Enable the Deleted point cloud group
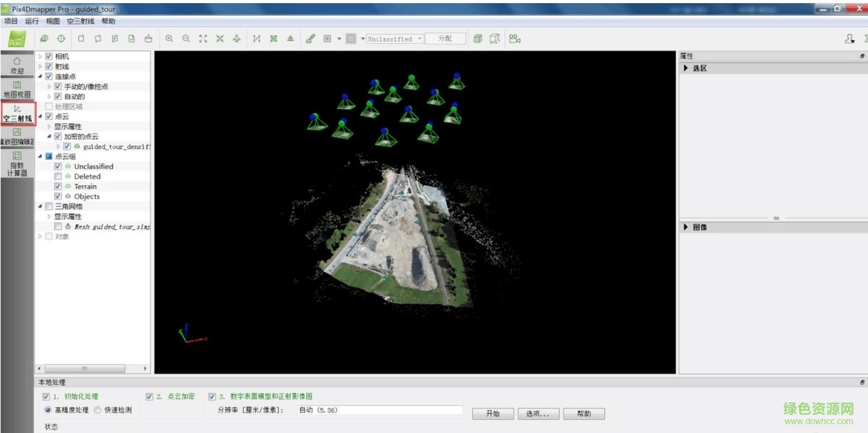This screenshot has width=868, height=433. point(58,176)
